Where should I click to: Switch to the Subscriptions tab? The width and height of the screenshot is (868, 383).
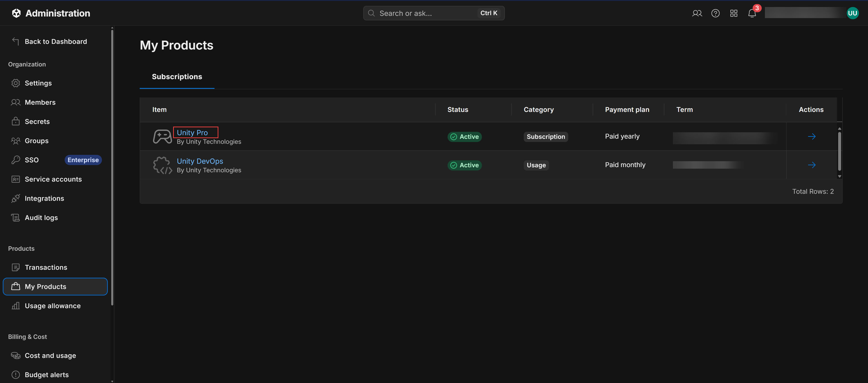[x=177, y=77]
